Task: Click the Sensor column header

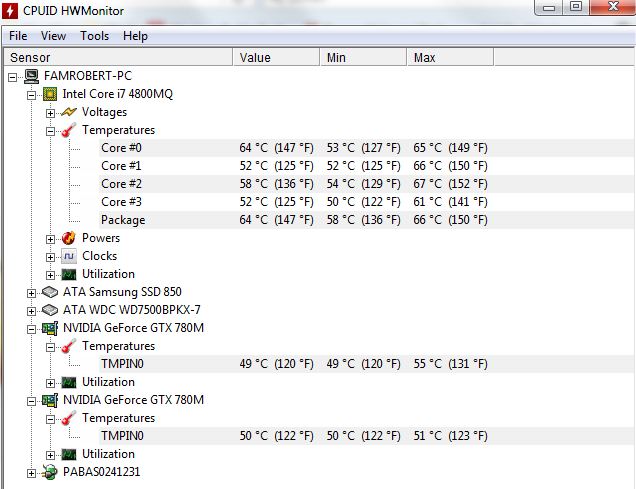Action: pos(118,57)
